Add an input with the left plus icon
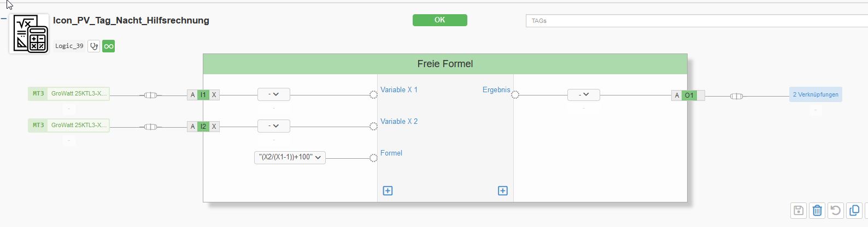 point(388,190)
